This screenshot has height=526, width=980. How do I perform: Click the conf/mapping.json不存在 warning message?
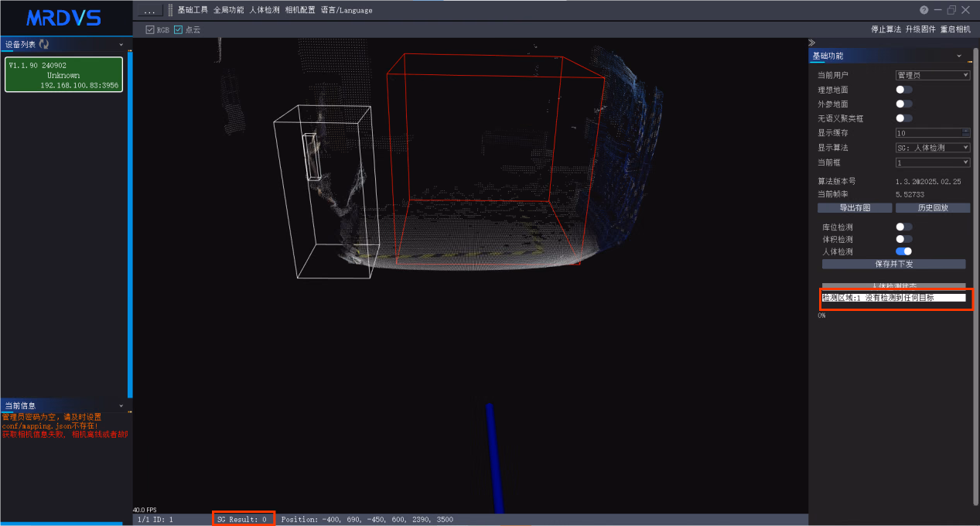pyautogui.click(x=50, y=425)
